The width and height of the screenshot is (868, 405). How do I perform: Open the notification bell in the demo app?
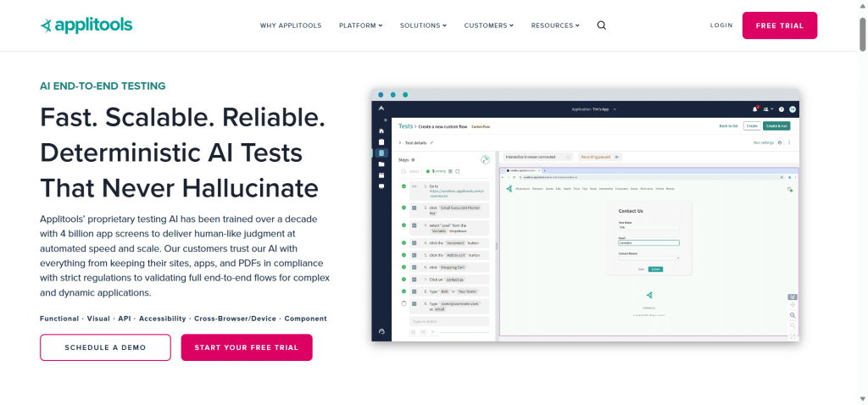[x=754, y=109]
